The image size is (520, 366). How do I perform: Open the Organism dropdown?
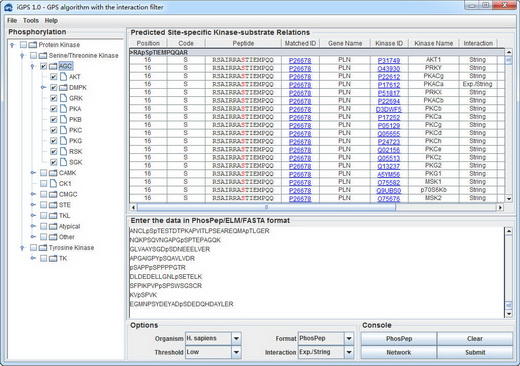coord(236,339)
